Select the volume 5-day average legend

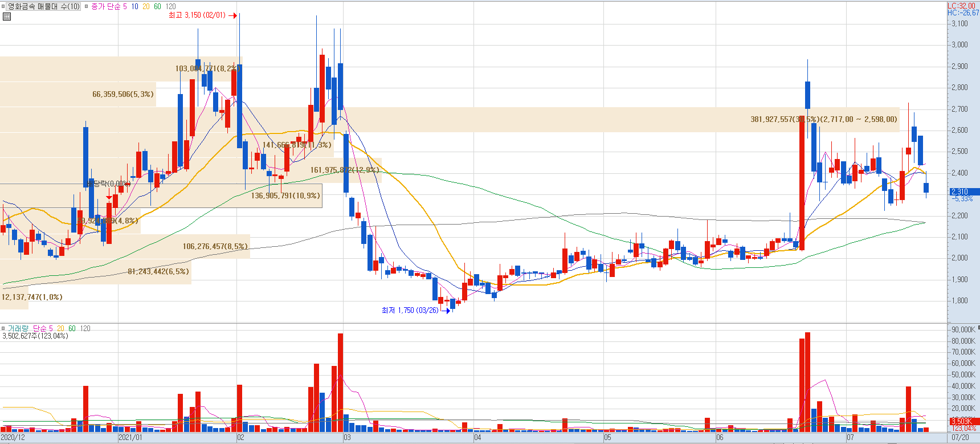[51, 328]
